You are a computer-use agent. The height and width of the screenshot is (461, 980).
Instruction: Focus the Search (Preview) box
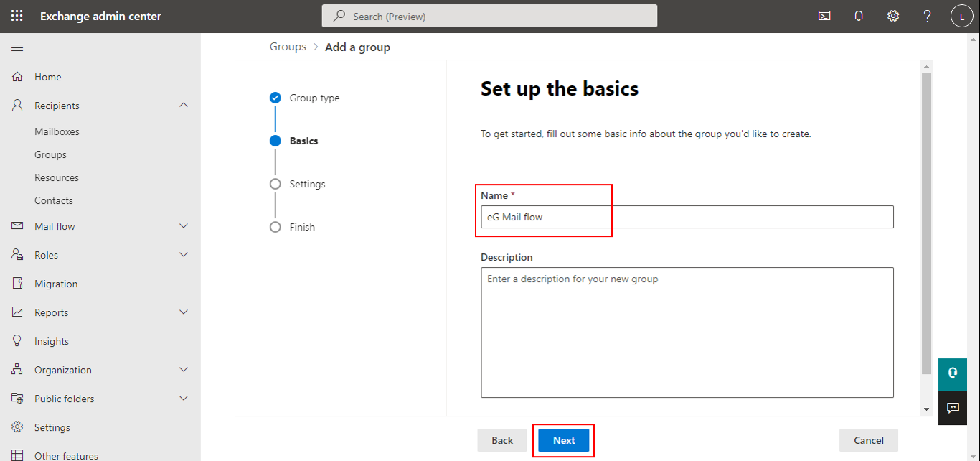click(489, 16)
